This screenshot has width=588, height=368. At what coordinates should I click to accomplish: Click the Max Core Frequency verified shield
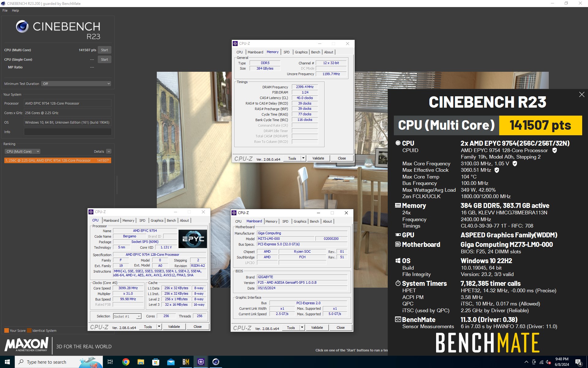515,163
